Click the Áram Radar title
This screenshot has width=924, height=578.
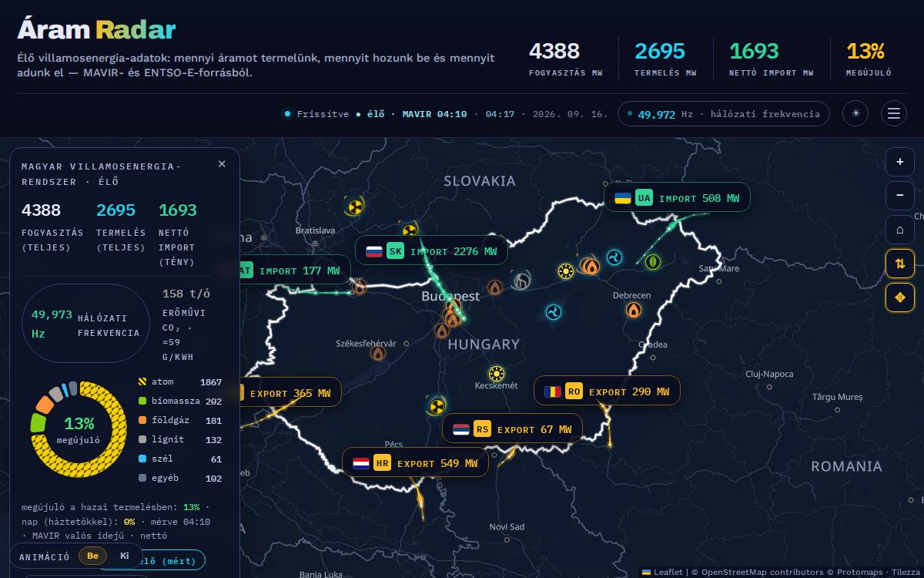[96, 29]
